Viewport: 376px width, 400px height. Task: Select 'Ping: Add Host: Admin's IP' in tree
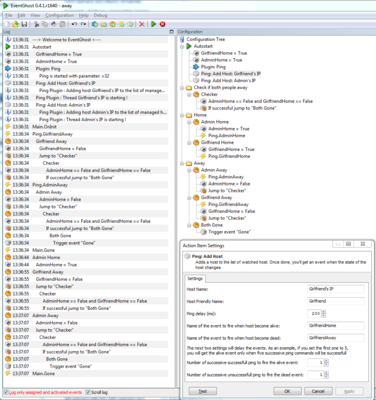click(x=228, y=81)
